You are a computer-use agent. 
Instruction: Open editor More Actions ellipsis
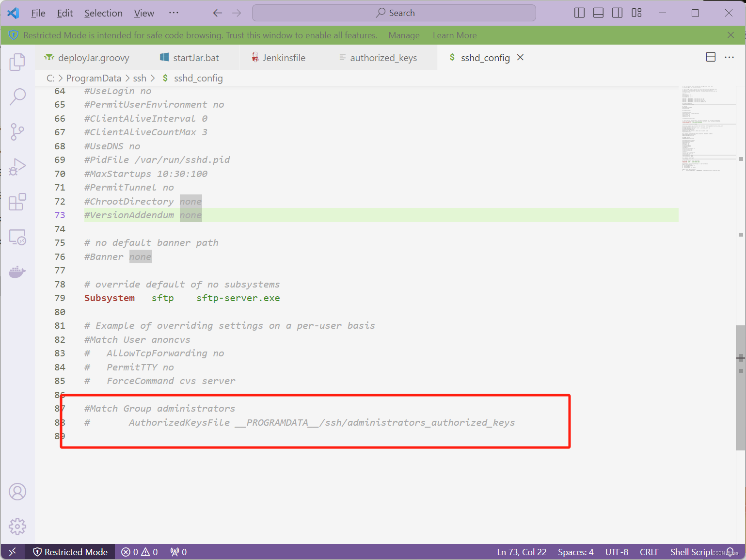click(730, 57)
